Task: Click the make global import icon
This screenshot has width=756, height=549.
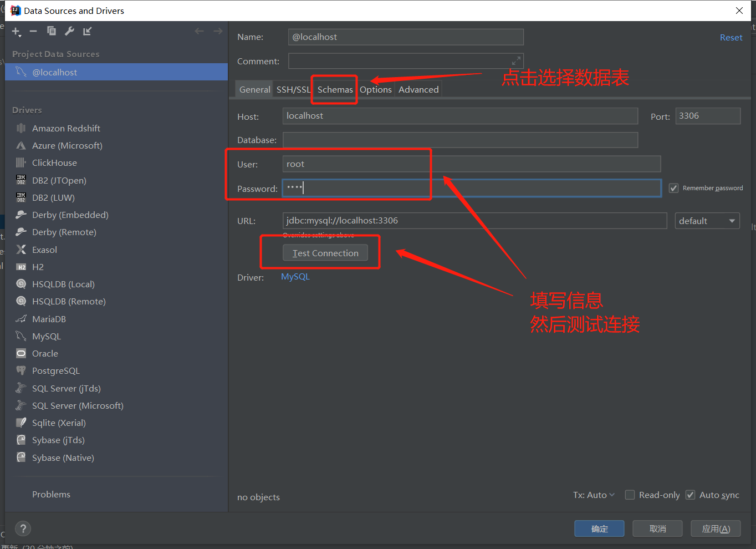Action: tap(88, 31)
